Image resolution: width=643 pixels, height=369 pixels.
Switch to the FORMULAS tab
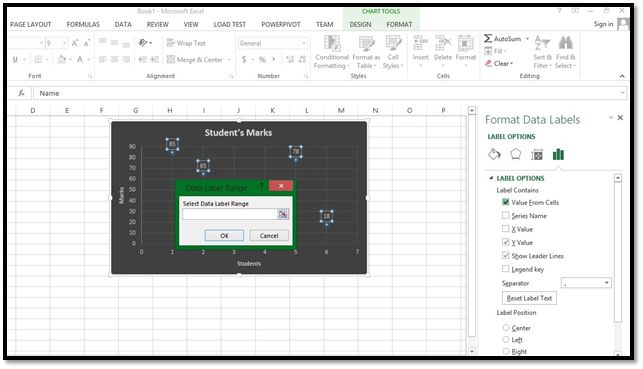point(83,25)
